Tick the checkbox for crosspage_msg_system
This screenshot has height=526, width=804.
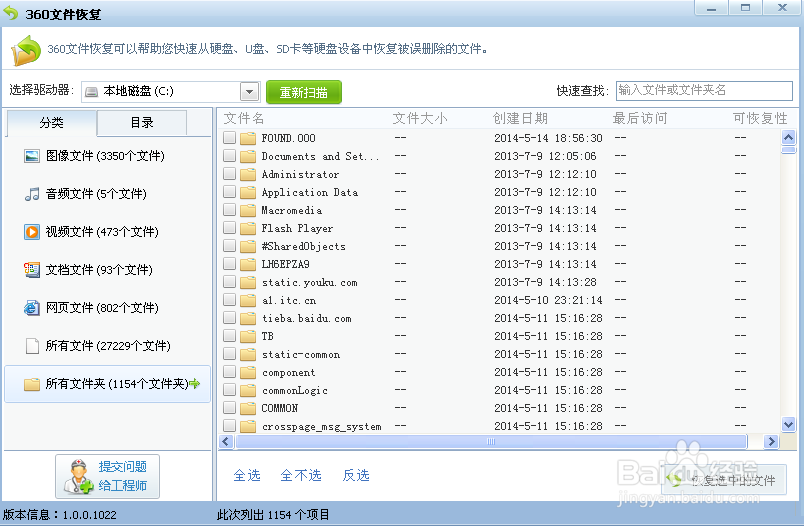(229, 426)
